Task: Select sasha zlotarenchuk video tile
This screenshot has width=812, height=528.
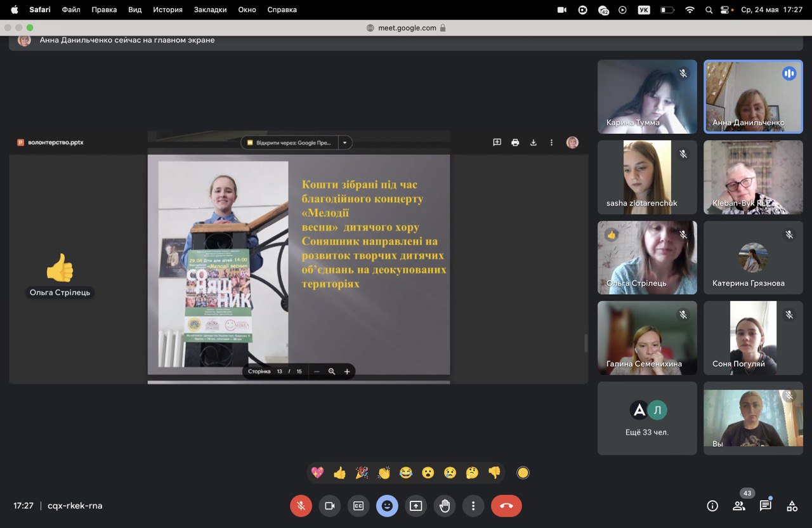Action: pos(647,177)
